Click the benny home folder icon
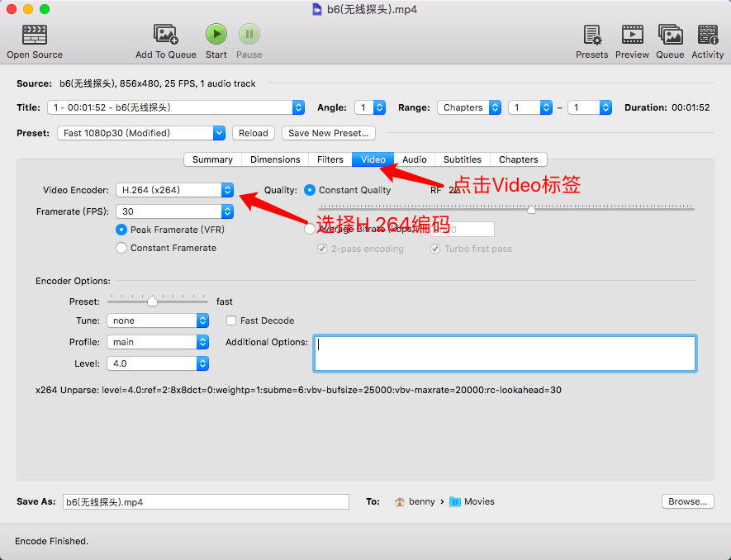Image resolution: width=731 pixels, height=560 pixels. pyautogui.click(x=400, y=501)
